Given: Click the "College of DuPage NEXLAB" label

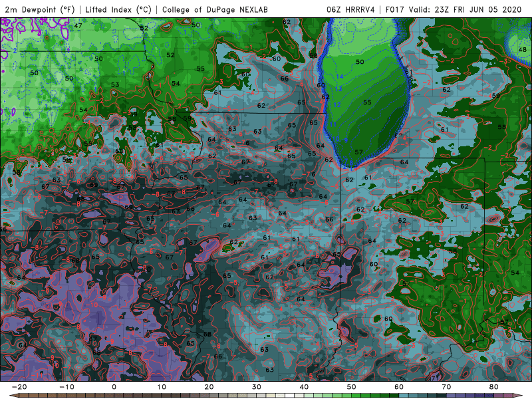Looking at the screenshot, I should click(x=215, y=9).
